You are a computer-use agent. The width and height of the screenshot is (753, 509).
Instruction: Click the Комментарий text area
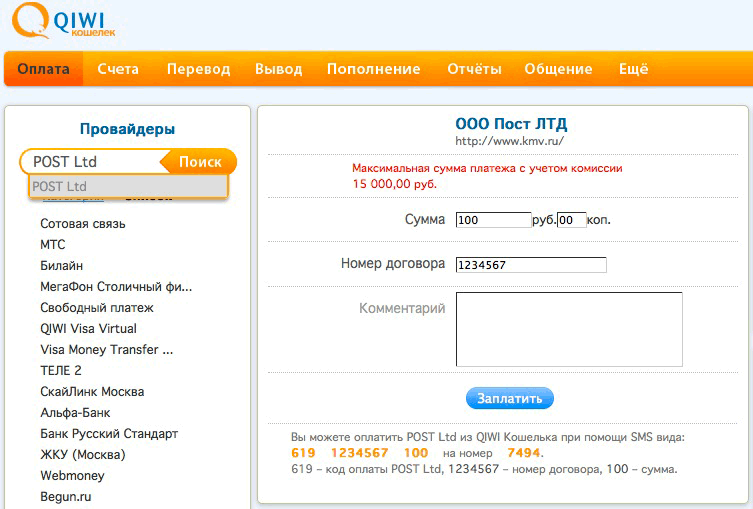(569, 329)
